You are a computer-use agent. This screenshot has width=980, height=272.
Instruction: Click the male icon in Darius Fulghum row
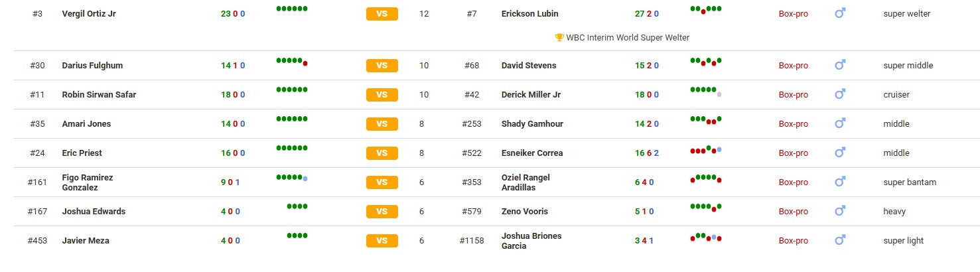point(839,65)
